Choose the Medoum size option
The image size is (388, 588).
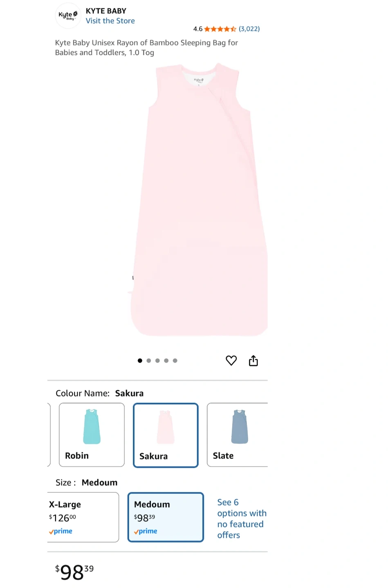point(166,517)
